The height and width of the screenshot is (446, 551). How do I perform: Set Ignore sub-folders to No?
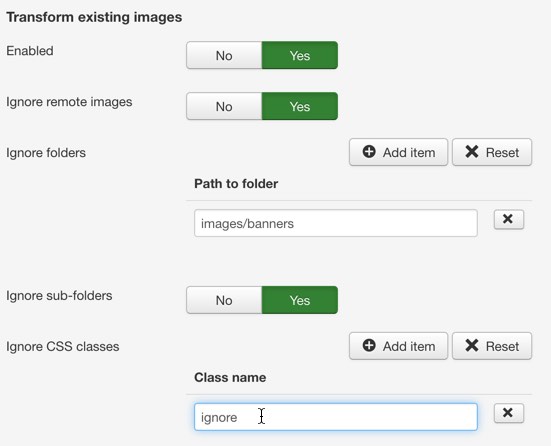pos(224,300)
